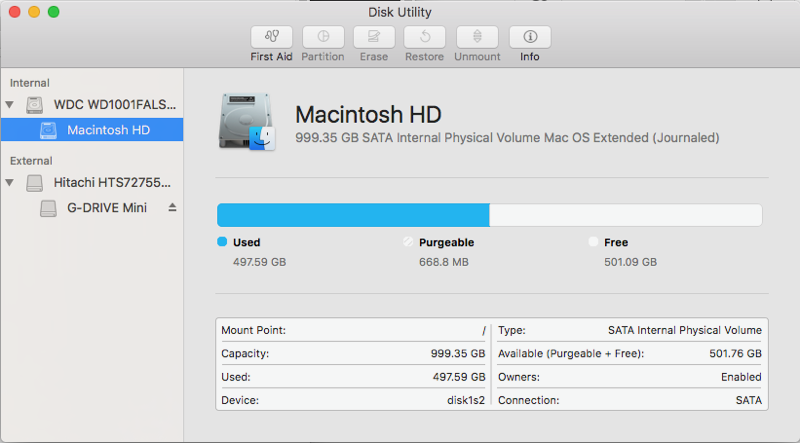This screenshot has height=443, width=800.
Task: Select G-DRIVE Mini volume
Action: point(92,208)
